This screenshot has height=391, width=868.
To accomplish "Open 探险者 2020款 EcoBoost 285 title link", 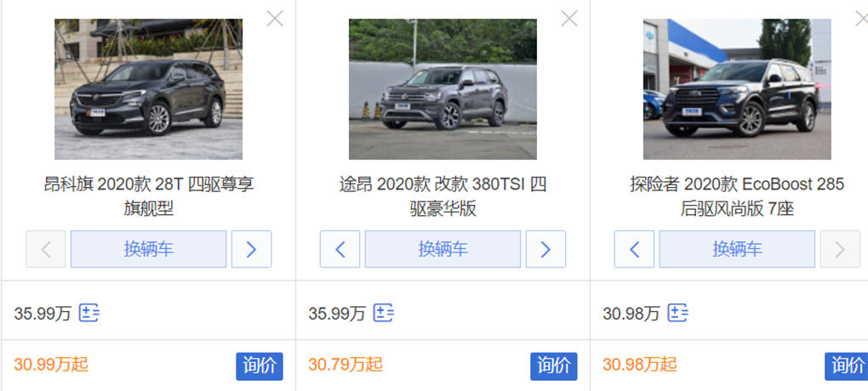I will coord(737,196).
